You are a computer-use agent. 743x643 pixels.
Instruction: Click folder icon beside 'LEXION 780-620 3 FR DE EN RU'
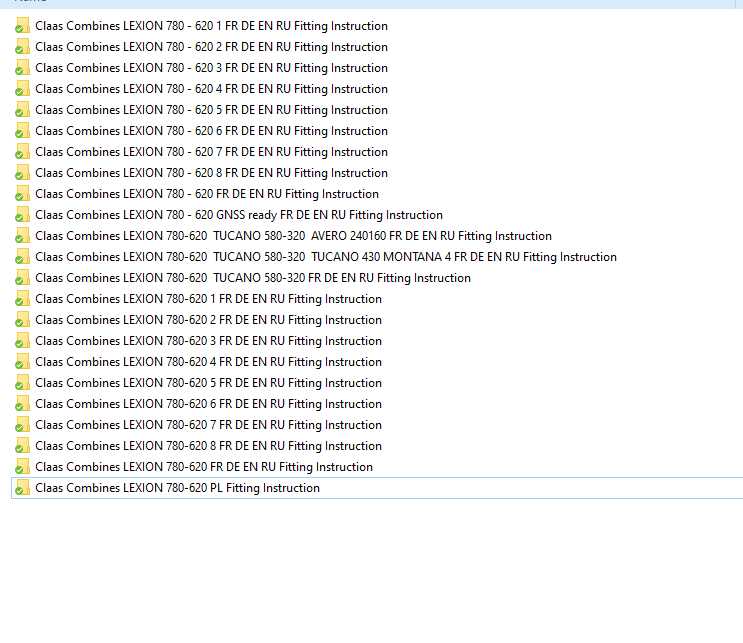pyautogui.click(x=22, y=341)
